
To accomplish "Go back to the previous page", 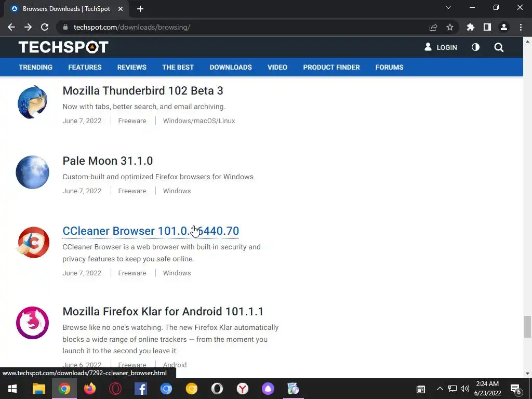I will pos(11,27).
